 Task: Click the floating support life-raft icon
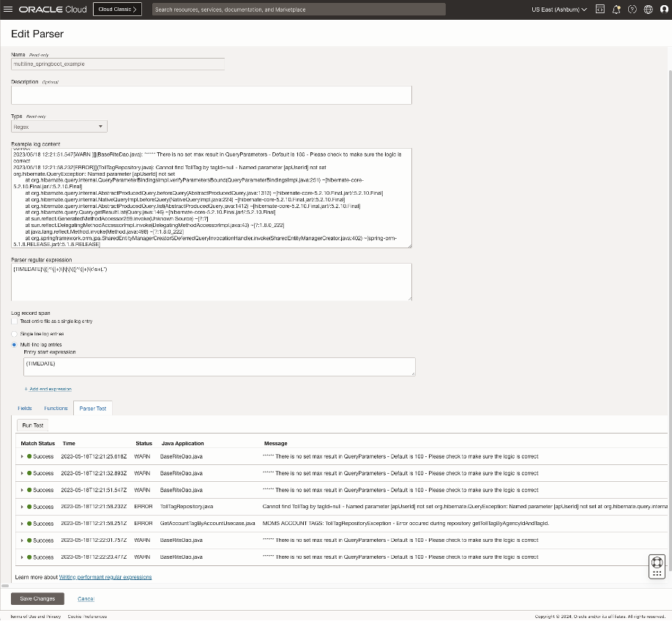click(657, 563)
